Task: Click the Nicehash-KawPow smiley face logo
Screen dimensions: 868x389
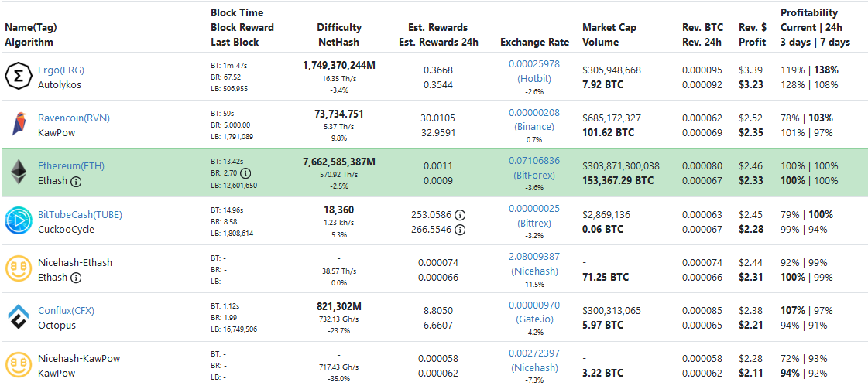Action: pos(17,365)
